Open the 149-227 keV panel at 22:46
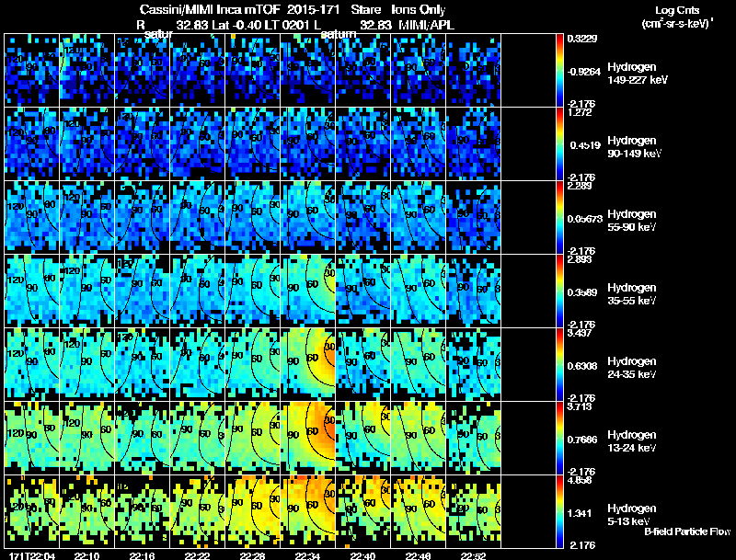The width and height of the screenshot is (736, 560). [419, 71]
